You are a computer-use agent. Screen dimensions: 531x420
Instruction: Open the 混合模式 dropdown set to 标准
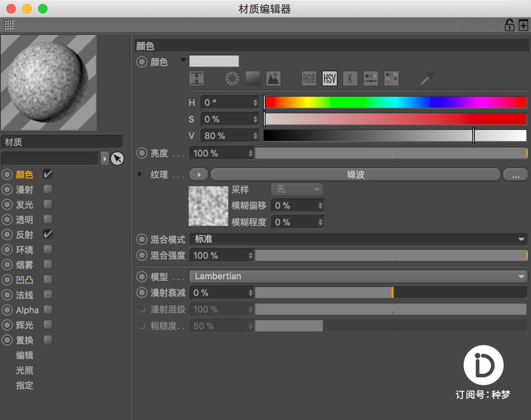pyautogui.click(x=358, y=239)
